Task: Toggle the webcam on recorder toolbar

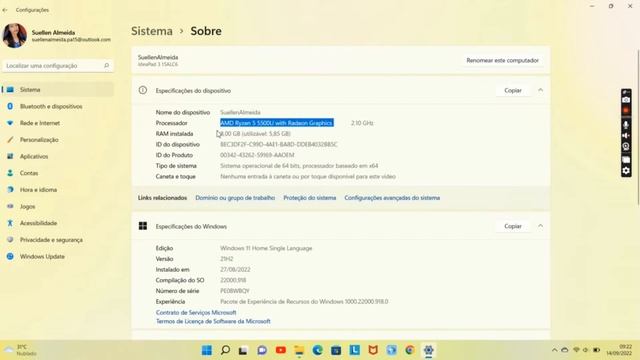Action: pyautogui.click(x=626, y=147)
